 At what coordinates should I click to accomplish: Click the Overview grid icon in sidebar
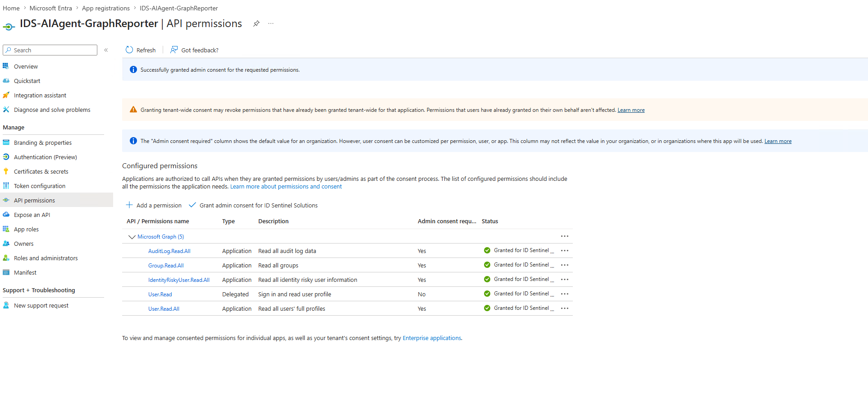point(6,66)
